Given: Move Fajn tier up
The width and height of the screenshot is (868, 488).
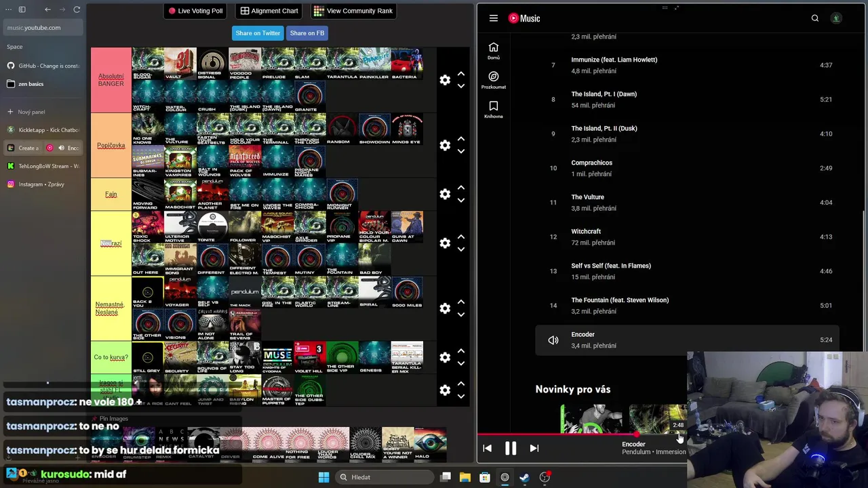Looking at the screenshot, I should click(461, 188).
